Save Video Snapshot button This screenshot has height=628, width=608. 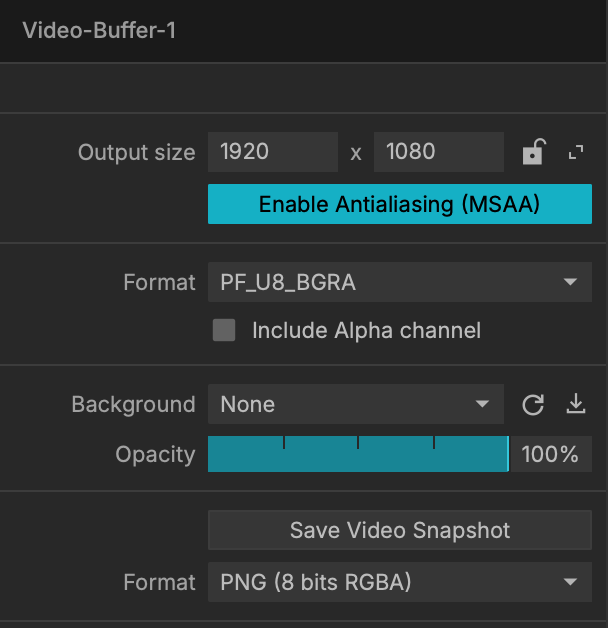coord(400,530)
